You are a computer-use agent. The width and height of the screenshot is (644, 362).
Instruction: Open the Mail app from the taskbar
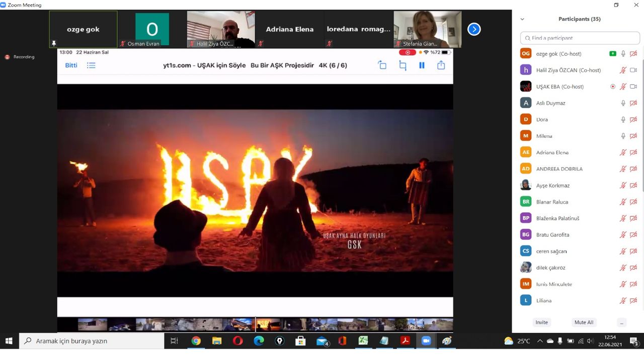pos(322,341)
